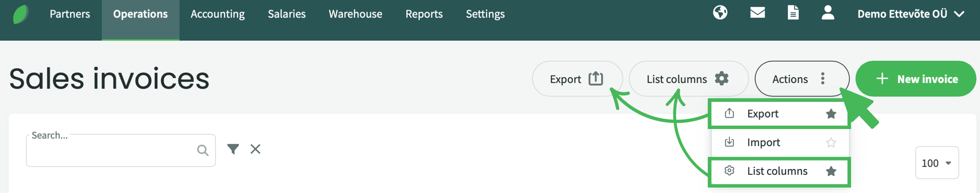Open the Actions dropdown menu
The image size is (980, 193).
pos(801,79)
